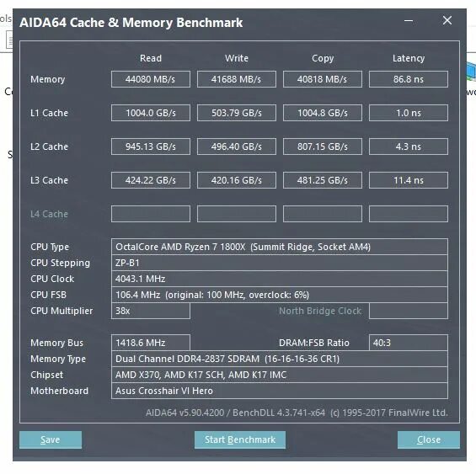This screenshot has width=476, height=474.
Task: Click the AIDA64 Cache & Memory Benchmark title
Action: tap(131, 23)
